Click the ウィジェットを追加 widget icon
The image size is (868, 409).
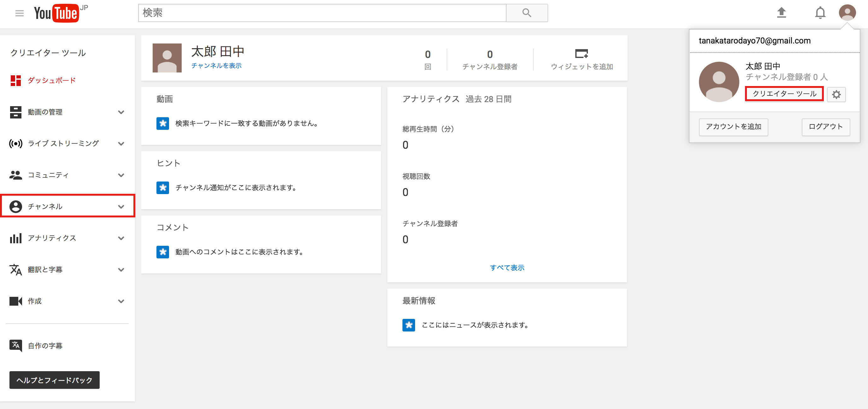[582, 54]
